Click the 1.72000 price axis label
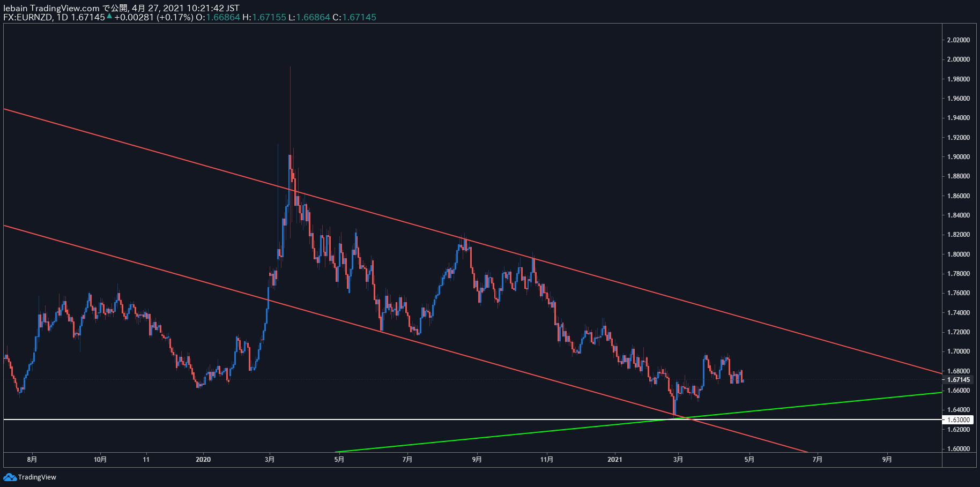The image size is (980, 487). (x=958, y=332)
